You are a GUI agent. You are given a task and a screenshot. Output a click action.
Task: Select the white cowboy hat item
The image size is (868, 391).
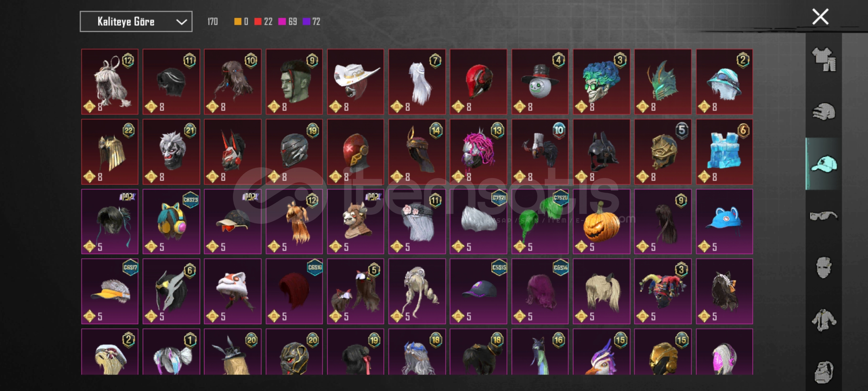[356, 82]
